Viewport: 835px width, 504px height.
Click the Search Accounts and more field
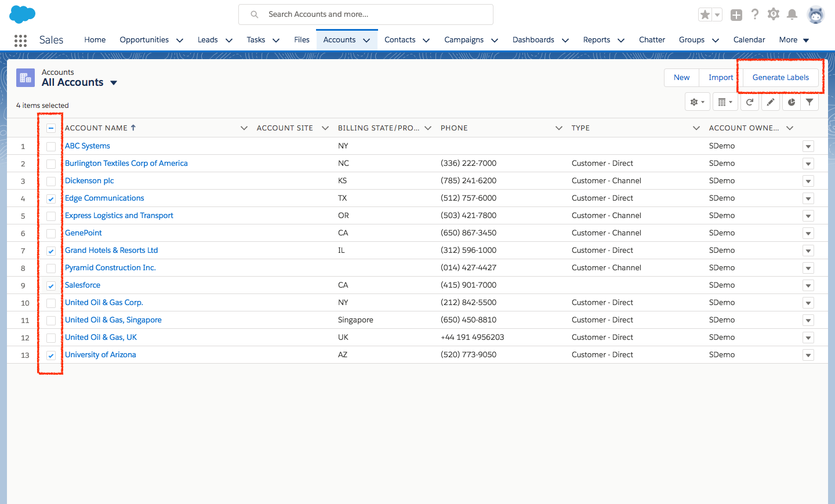coord(366,14)
